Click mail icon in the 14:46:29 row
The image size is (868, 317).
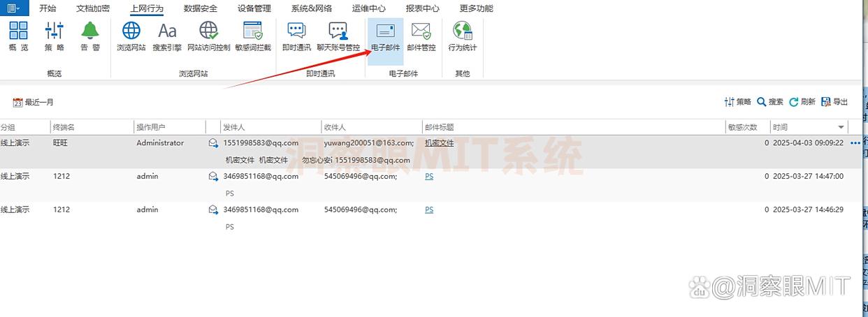213,210
